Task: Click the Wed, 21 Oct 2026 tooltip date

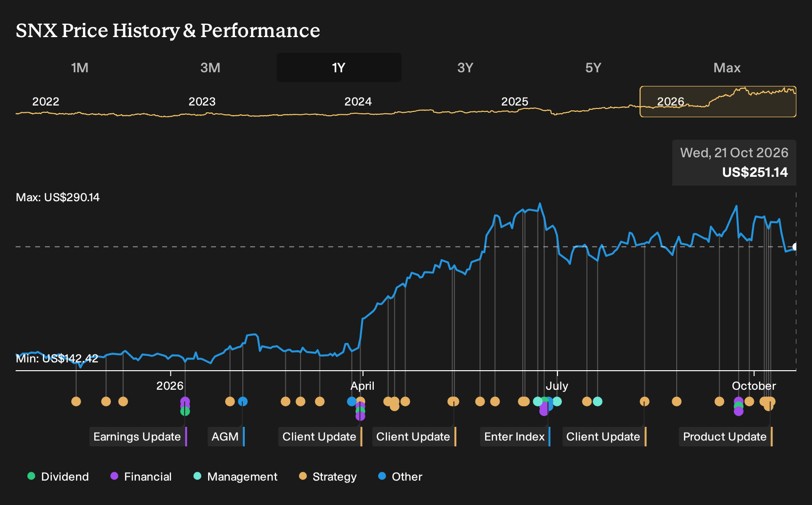Action: (x=734, y=153)
